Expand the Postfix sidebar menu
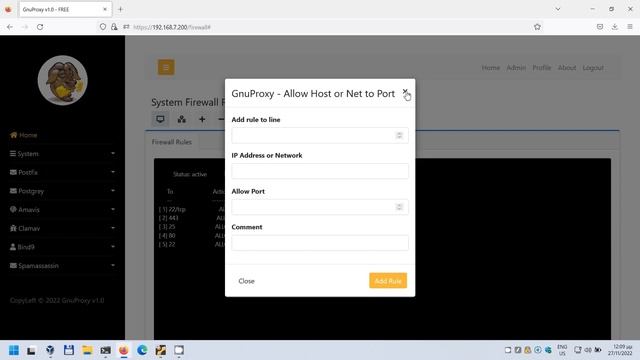The height and width of the screenshot is (360, 640). coord(62,172)
